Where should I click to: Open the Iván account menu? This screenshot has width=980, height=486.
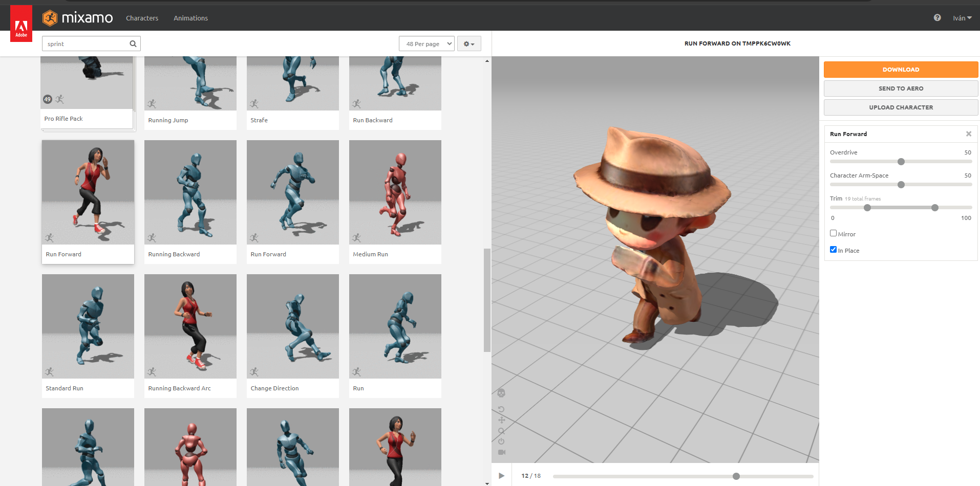click(962, 18)
